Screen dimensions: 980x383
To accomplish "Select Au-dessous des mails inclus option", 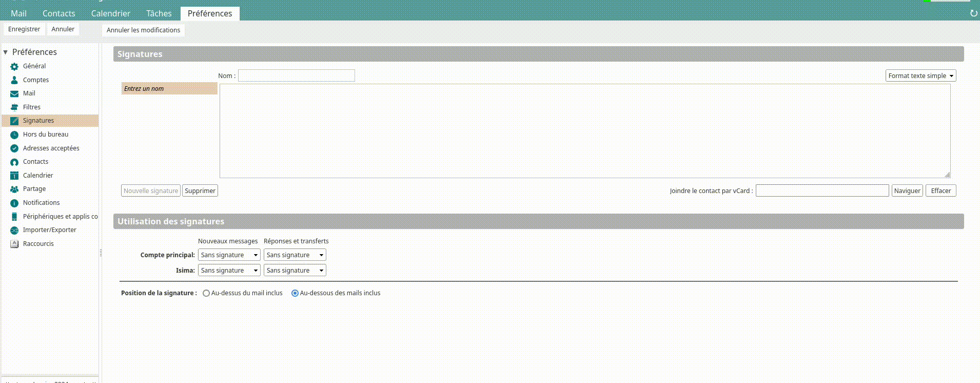I will 295,293.
